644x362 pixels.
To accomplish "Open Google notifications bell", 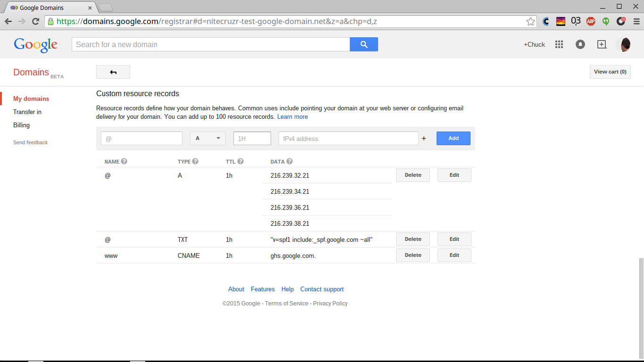I will point(580,44).
